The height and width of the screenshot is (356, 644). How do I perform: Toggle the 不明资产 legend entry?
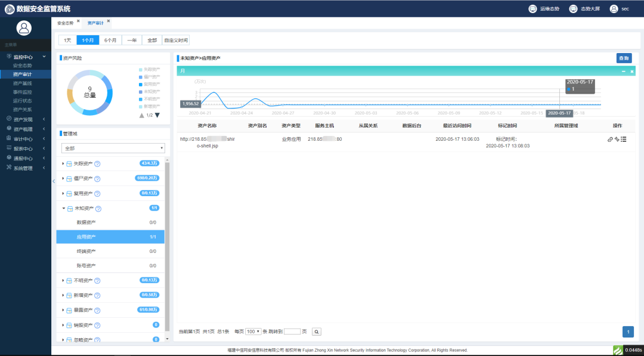pos(150,99)
